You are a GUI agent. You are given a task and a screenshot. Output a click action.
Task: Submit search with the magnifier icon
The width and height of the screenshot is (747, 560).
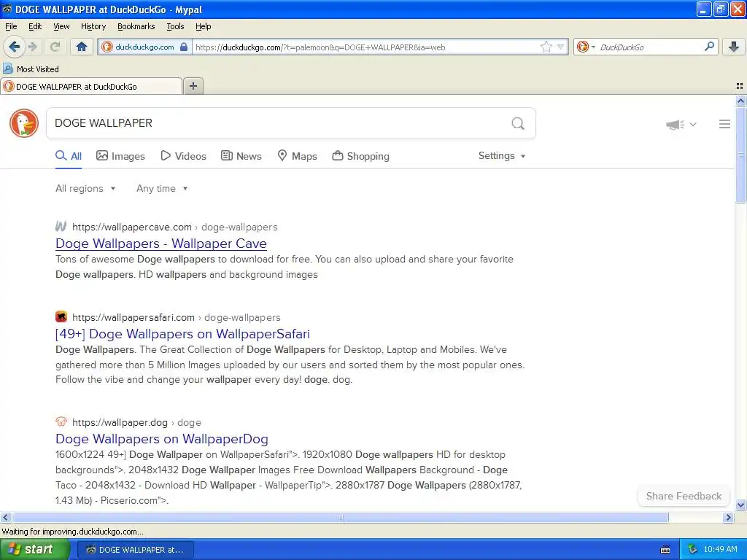tap(518, 123)
